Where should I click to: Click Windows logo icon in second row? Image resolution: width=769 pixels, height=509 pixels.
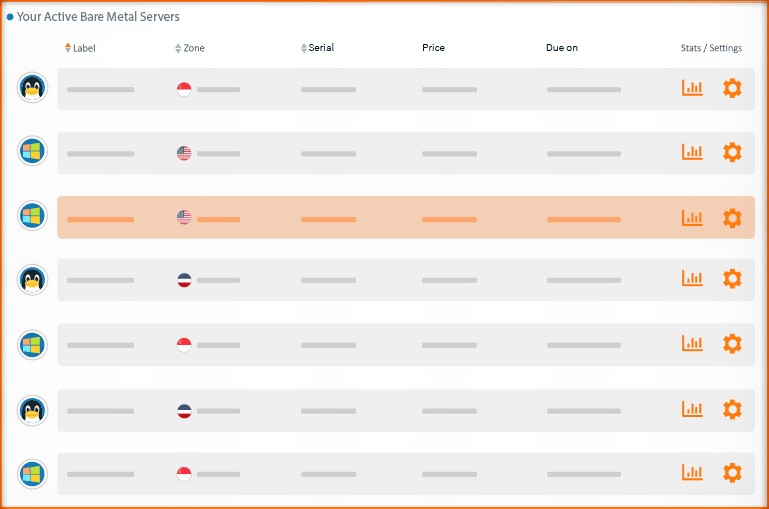(x=32, y=151)
